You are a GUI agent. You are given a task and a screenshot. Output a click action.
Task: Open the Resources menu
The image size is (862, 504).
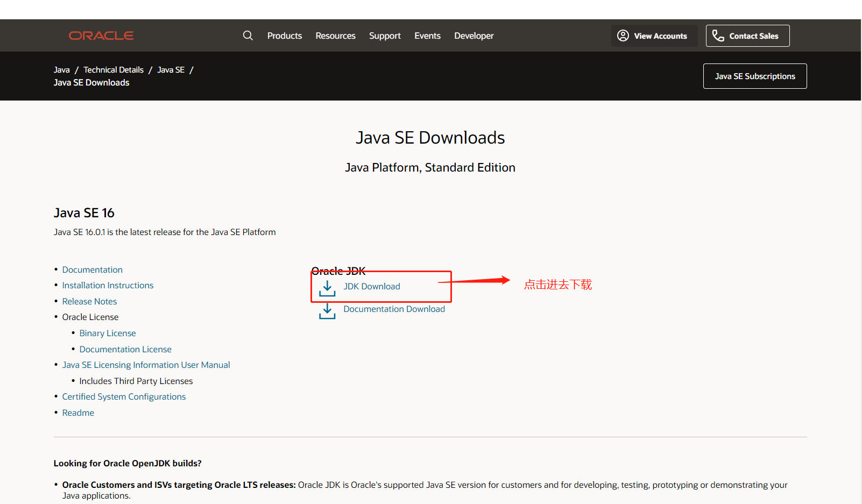click(x=335, y=36)
